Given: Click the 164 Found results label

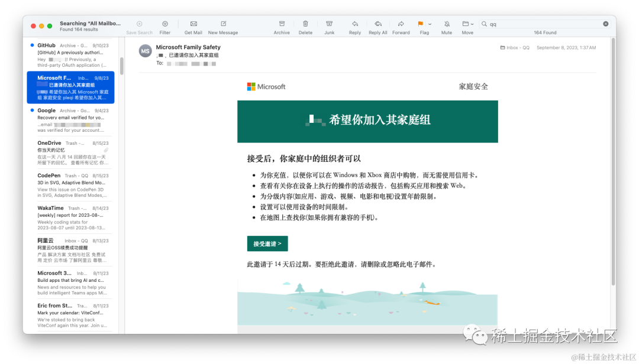Looking at the screenshot, I should (x=545, y=32).
